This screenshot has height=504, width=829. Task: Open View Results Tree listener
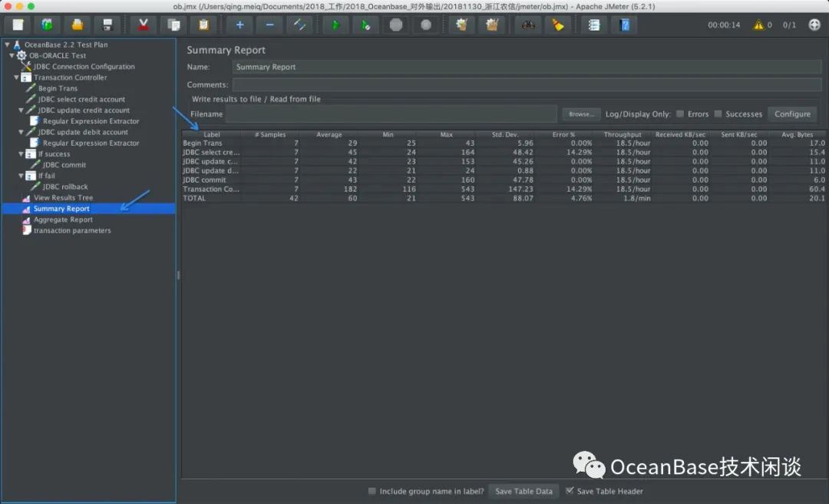[x=63, y=198]
